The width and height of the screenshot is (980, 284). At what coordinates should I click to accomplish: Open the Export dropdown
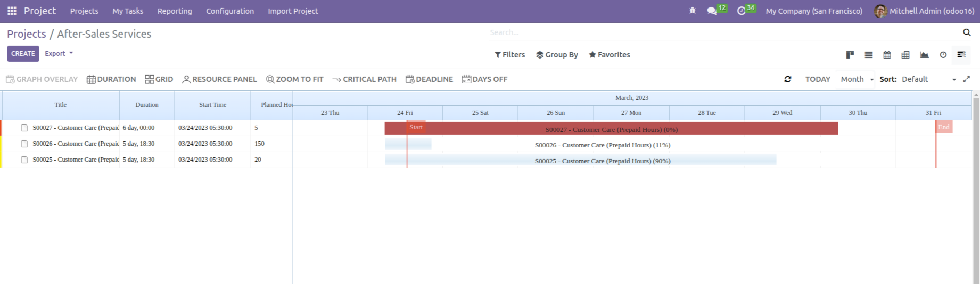59,53
